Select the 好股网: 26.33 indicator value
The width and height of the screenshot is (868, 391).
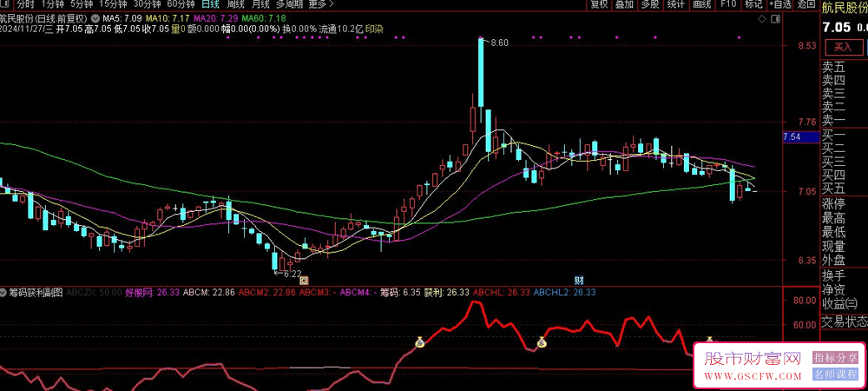[x=152, y=292]
